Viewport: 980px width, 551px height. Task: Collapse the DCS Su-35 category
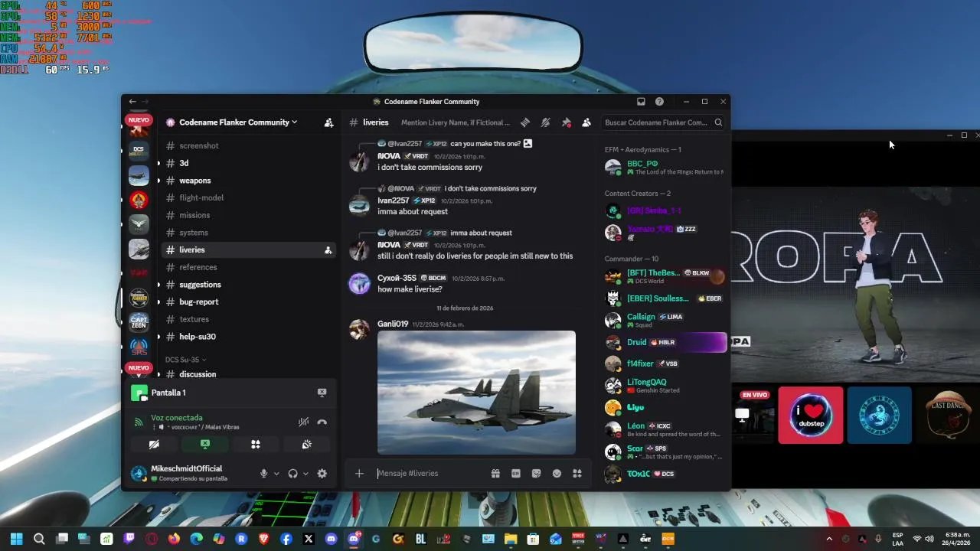[x=185, y=360]
